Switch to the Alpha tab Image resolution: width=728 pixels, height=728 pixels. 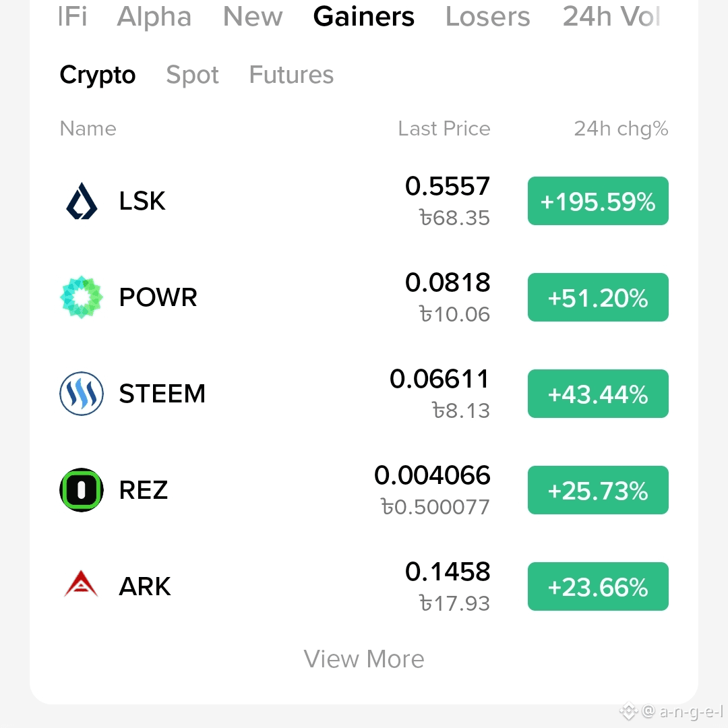(x=154, y=17)
